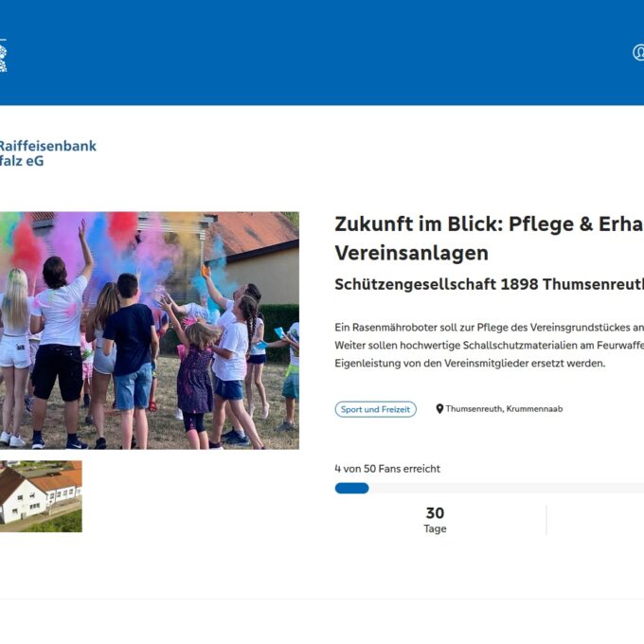644x644 pixels.
Task: Select the aerial clubhouse building thumbnail
Action: coord(41,496)
